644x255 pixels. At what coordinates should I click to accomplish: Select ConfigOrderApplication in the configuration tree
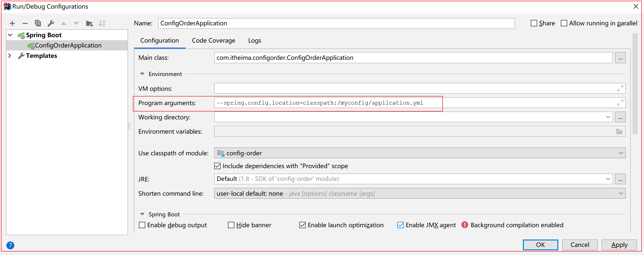pyautogui.click(x=67, y=46)
